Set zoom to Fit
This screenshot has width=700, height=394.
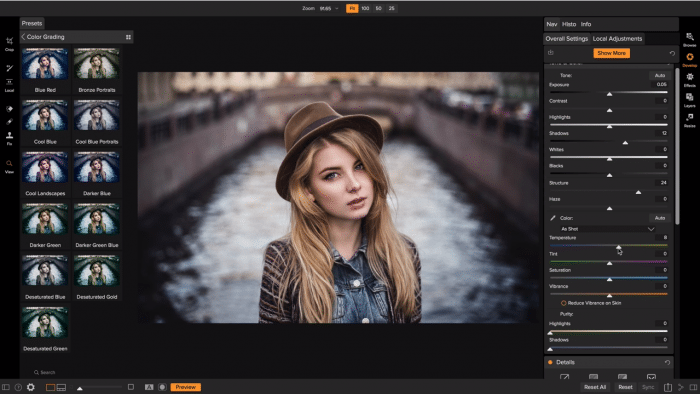[x=352, y=8]
